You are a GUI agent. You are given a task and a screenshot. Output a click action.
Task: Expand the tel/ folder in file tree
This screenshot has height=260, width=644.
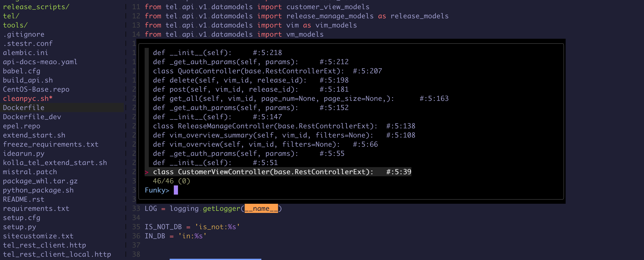[11, 16]
